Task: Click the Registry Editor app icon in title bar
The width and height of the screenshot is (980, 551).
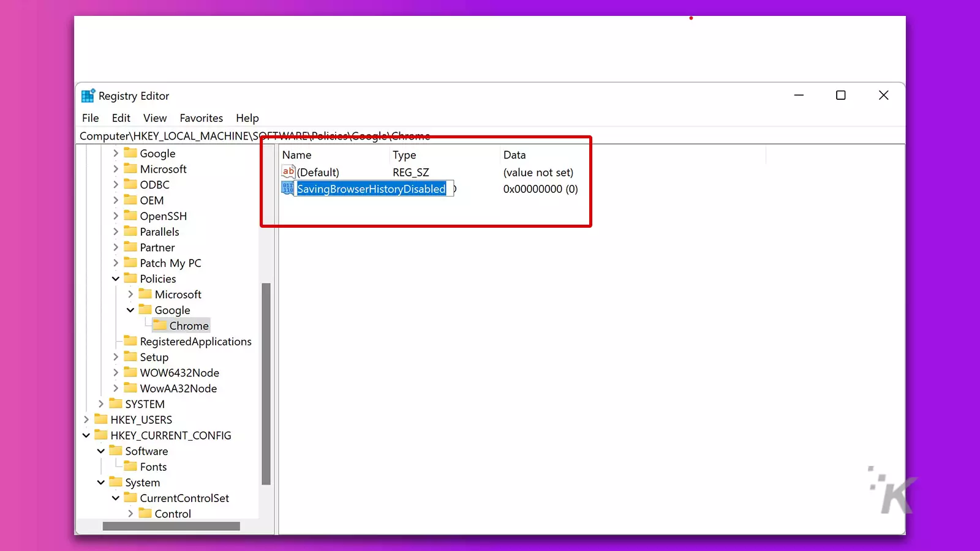Action: click(x=88, y=96)
